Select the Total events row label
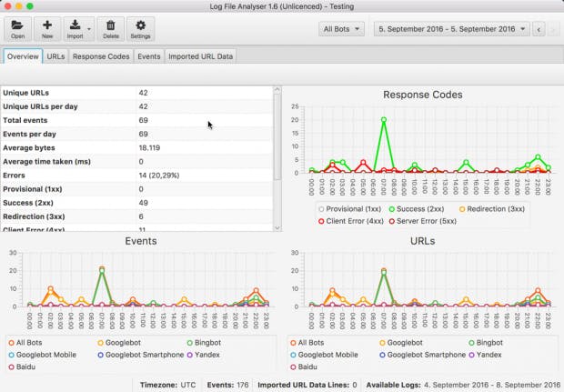 [x=25, y=120]
